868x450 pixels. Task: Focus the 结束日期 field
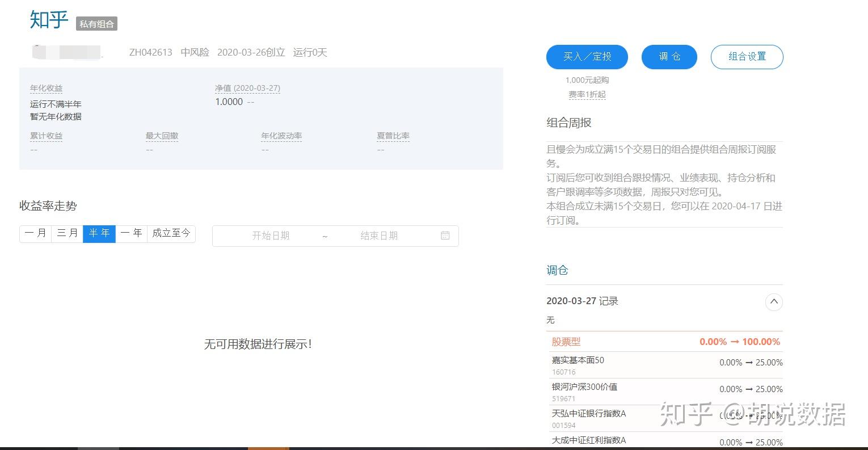[379, 235]
